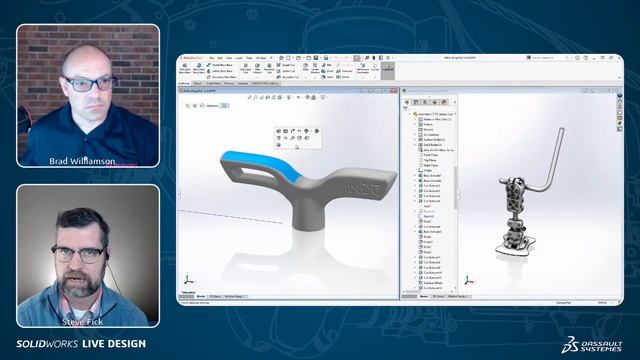Expand the Annotations folder in the tree

pos(416,134)
